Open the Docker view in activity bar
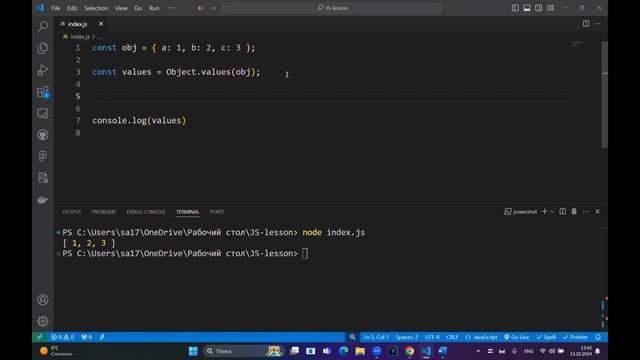This screenshot has height=360, width=640. [x=42, y=200]
